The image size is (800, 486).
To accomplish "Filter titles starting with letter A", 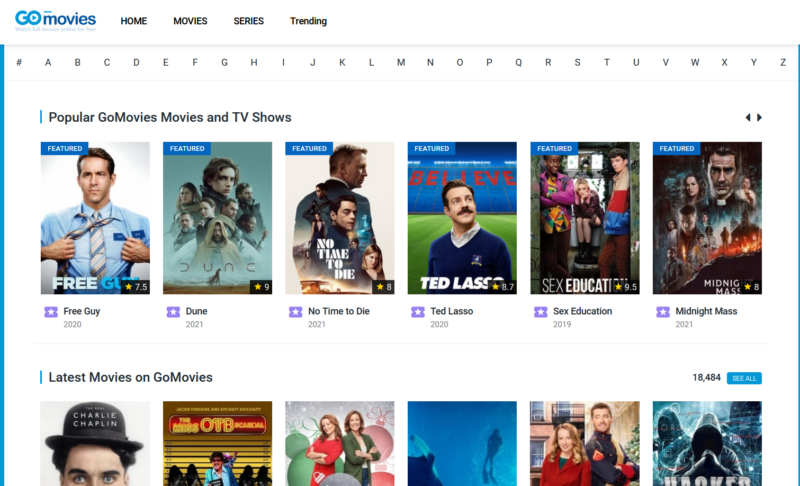I will [x=48, y=63].
